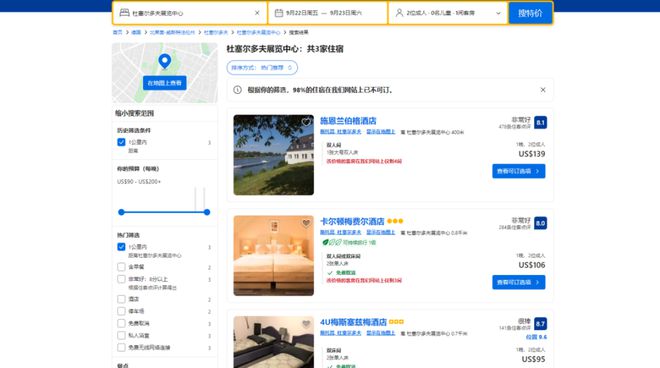Click the square star rating of 4U梅斯塞兹梅酒店

click(396, 322)
